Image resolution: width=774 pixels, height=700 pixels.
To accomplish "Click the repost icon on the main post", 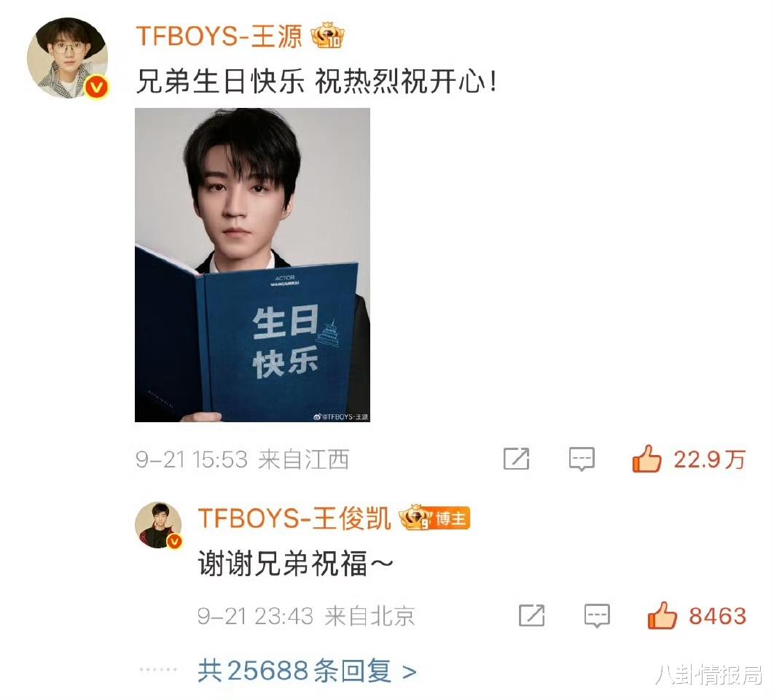I will point(516,459).
